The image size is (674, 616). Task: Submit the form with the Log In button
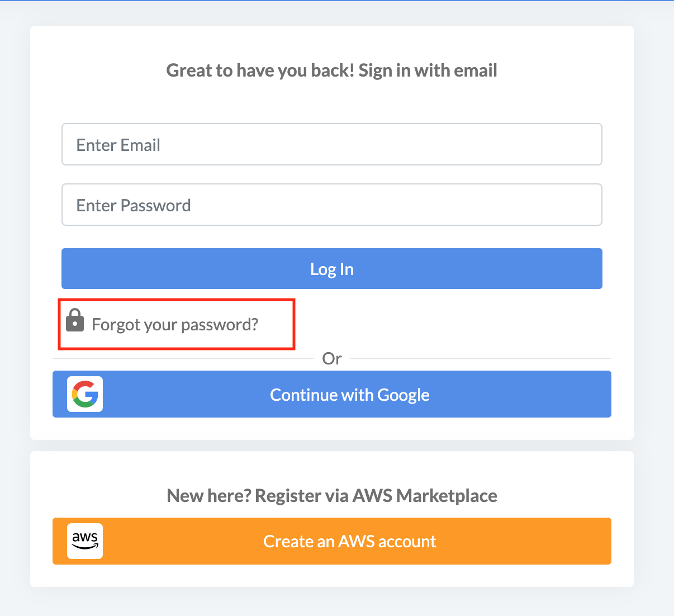(332, 269)
